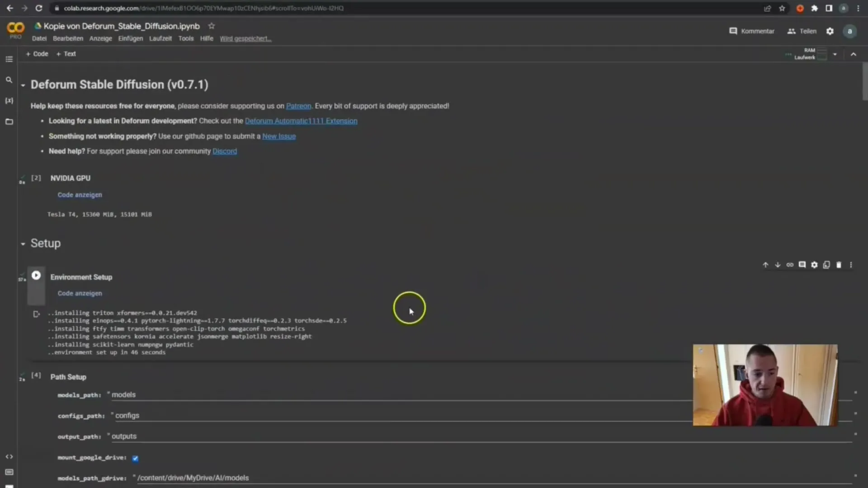Star the notebook title
The image size is (868, 488).
click(212, 26)
